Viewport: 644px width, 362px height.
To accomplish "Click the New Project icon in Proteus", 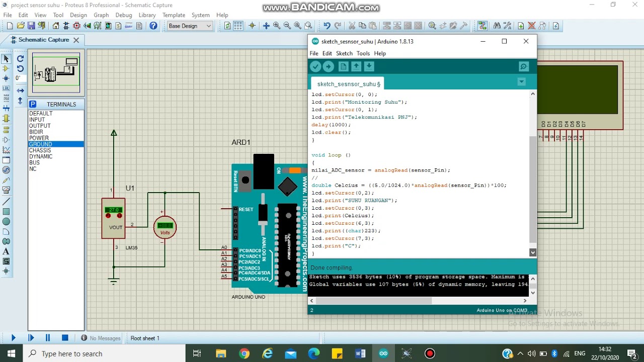I will 10,26.
